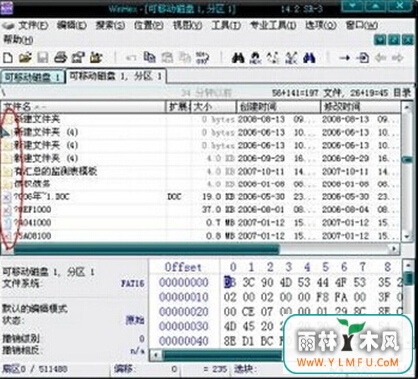This screenshot has width=418, height=379.
Task: Sort by the 扩展名 column header
Action: 179,107
